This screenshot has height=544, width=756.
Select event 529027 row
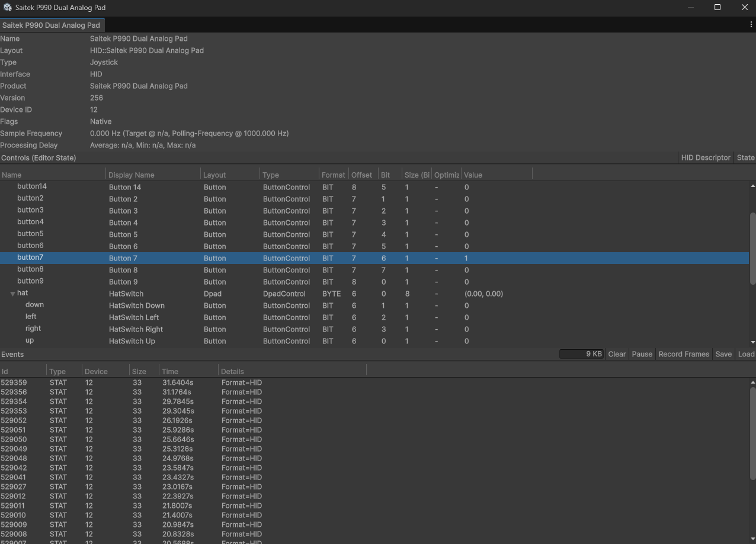click(374, 487)
